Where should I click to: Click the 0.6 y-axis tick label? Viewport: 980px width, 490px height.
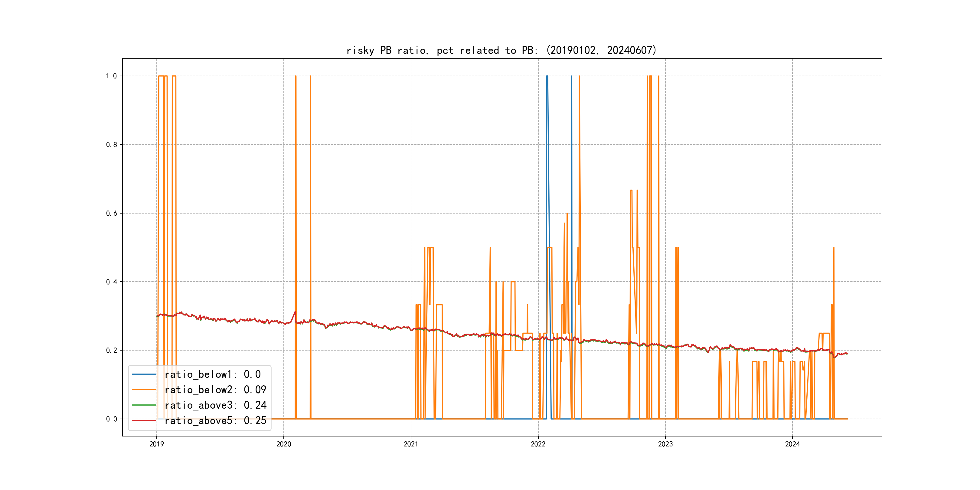pos(112,214)
